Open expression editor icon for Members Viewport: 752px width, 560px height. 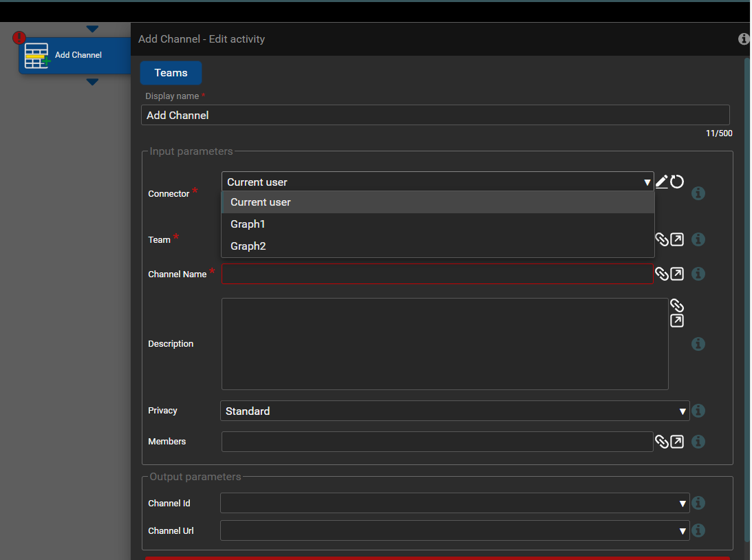pyautogui.click(x=677, y=442)
